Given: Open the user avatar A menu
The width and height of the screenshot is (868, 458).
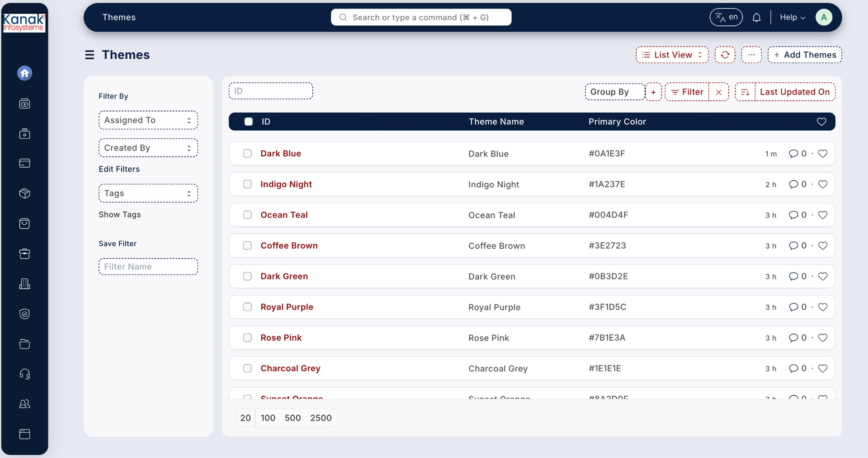Looking at the screenshot, I should 824,17.
